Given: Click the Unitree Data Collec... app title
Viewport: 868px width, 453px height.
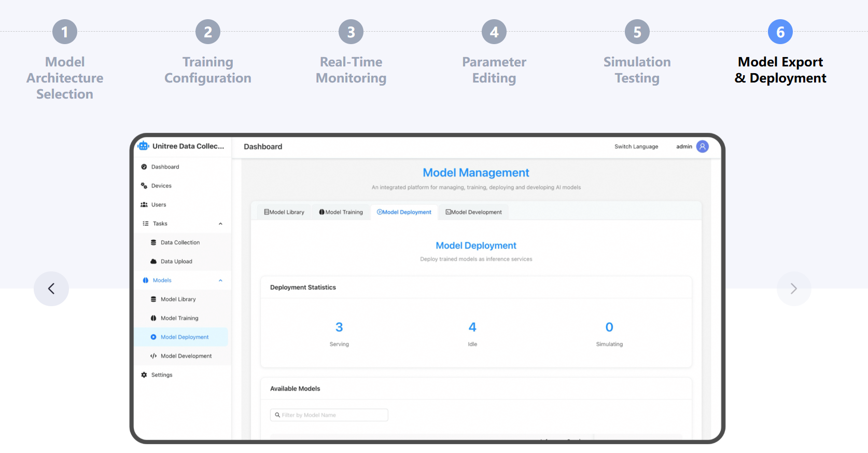Looking at the screenshot, I should tap(188, 146).
